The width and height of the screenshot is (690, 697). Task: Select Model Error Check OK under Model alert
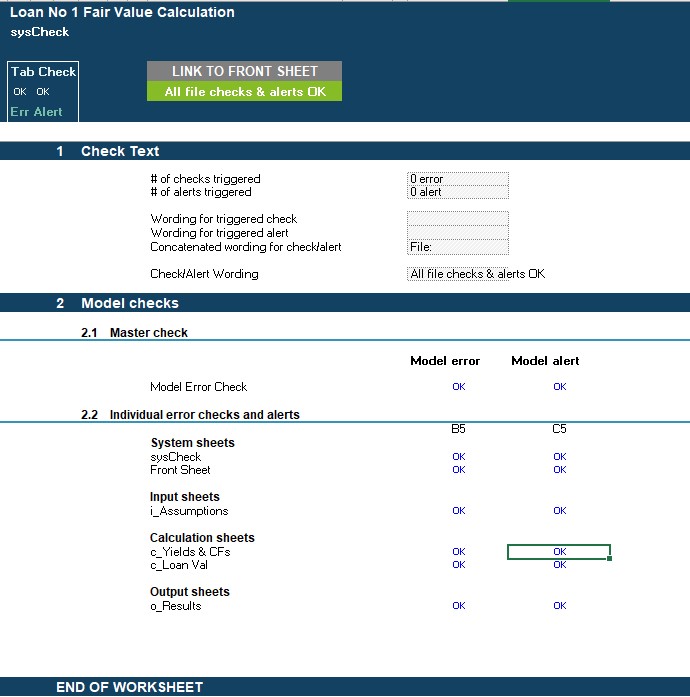[x=560, y=387]
